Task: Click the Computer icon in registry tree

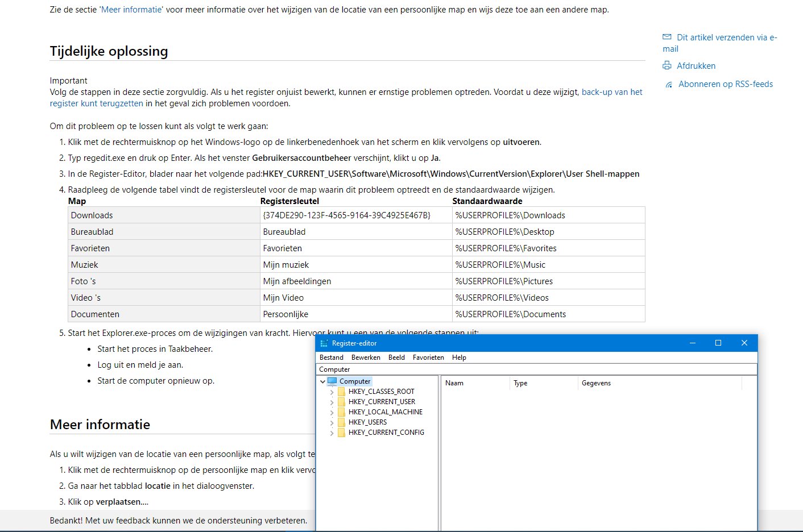Action: coord(332,381)
